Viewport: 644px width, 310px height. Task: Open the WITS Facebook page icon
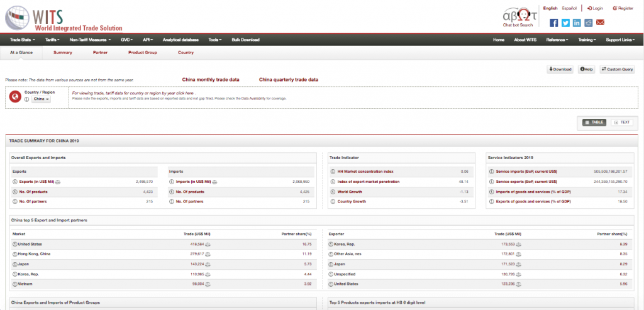(x=553, y=23)
